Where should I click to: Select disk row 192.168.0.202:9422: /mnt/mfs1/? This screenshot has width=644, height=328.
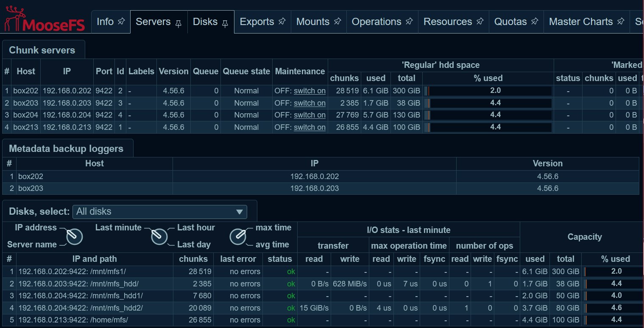72,272
